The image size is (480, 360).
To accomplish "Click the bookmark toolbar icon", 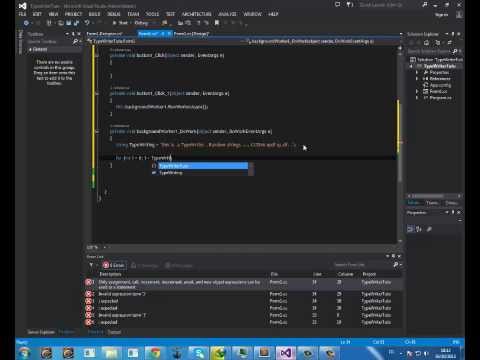I will (217, 23).
